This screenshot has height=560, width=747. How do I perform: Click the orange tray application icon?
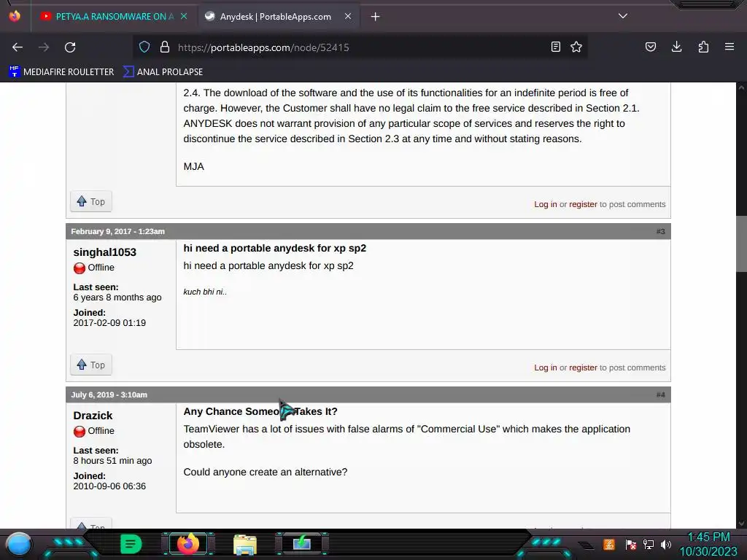(609, 544)
